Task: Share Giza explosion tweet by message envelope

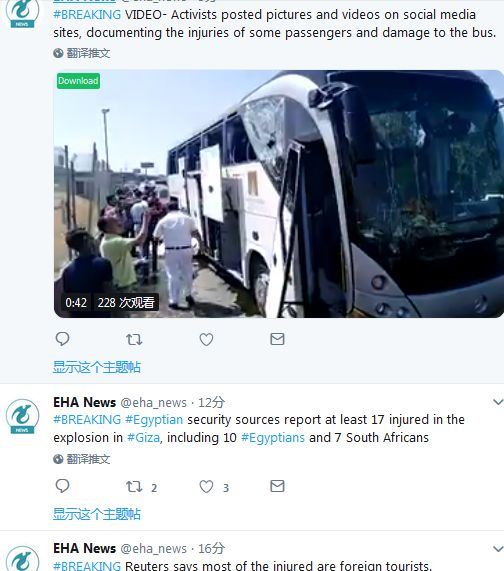Action: 277,486
